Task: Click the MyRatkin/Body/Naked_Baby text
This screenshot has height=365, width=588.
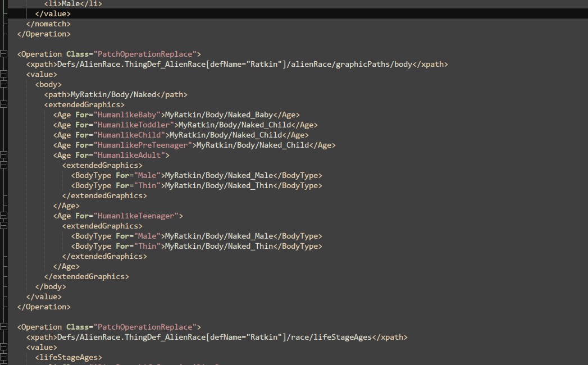Action: [219, 115]
